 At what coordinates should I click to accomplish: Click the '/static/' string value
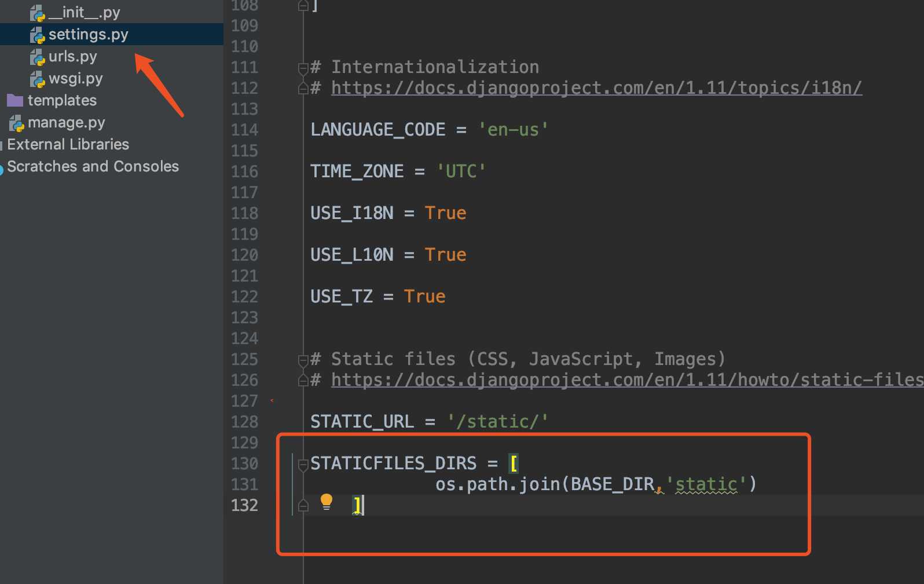coord(497,422)
